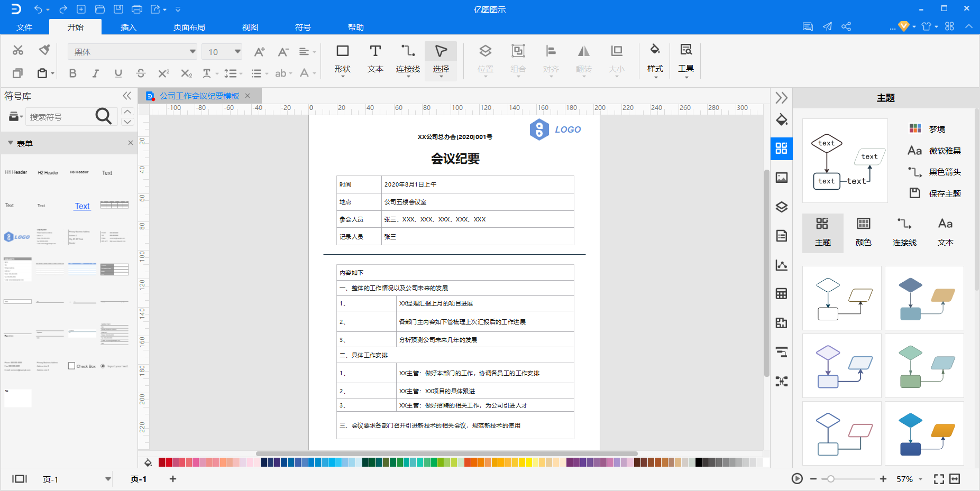Viewport: 980px width, 491px height.
Task: Click the Share icon in top bar
Action: click(846, 26)
